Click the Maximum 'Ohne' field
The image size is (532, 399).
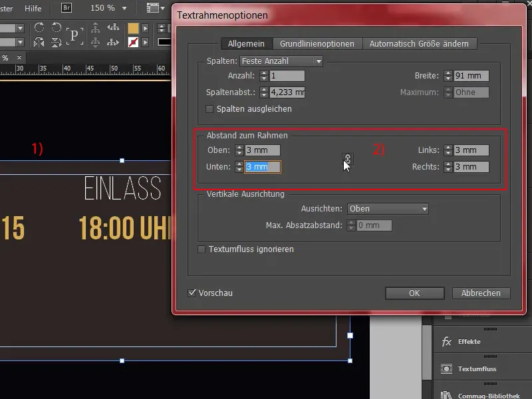click(x=471, y=92)
